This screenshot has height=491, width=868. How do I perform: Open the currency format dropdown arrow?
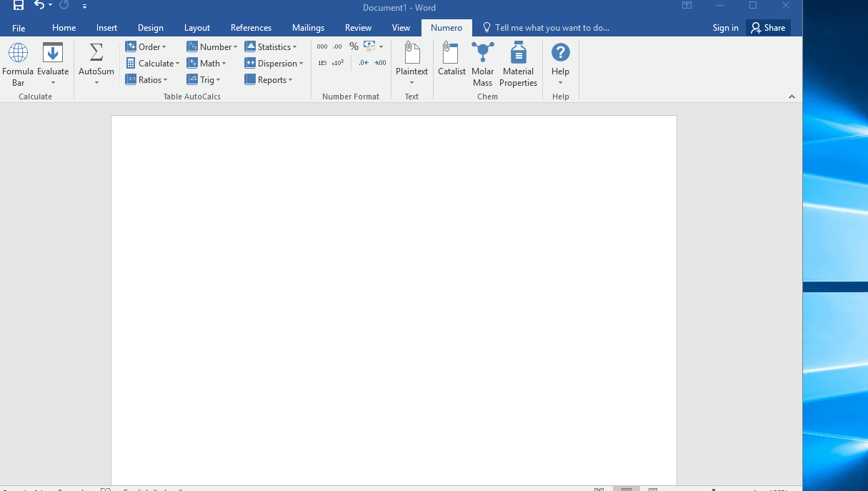point(381,47)
